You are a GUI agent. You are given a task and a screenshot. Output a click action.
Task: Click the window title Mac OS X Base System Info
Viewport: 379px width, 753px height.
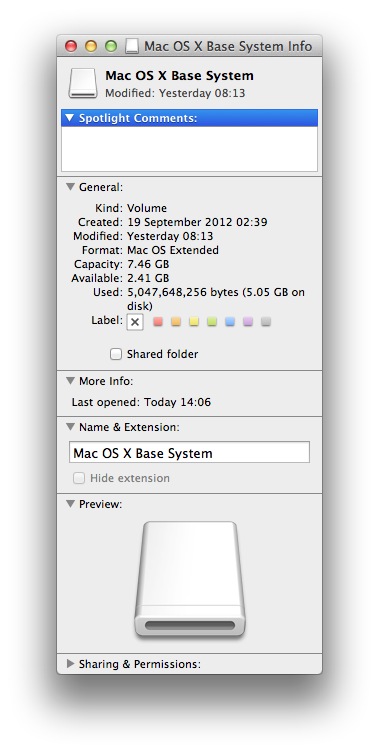(228, 47)
